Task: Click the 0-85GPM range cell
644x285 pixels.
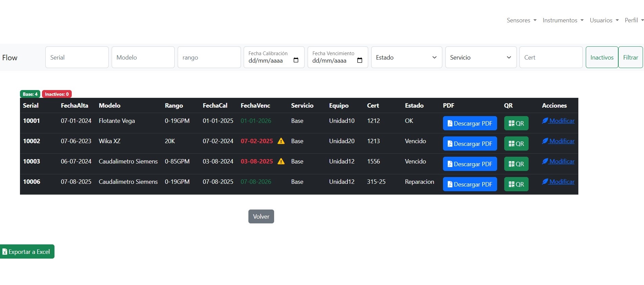Action: (177, 161)
